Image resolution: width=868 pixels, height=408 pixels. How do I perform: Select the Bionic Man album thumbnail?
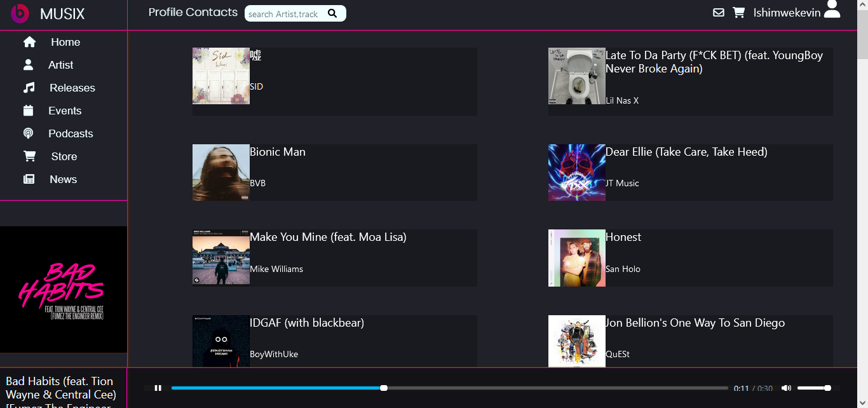[221, 172]
